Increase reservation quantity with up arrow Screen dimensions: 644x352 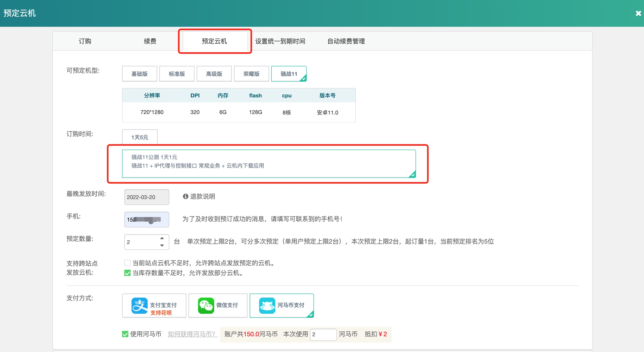[162, 238]
